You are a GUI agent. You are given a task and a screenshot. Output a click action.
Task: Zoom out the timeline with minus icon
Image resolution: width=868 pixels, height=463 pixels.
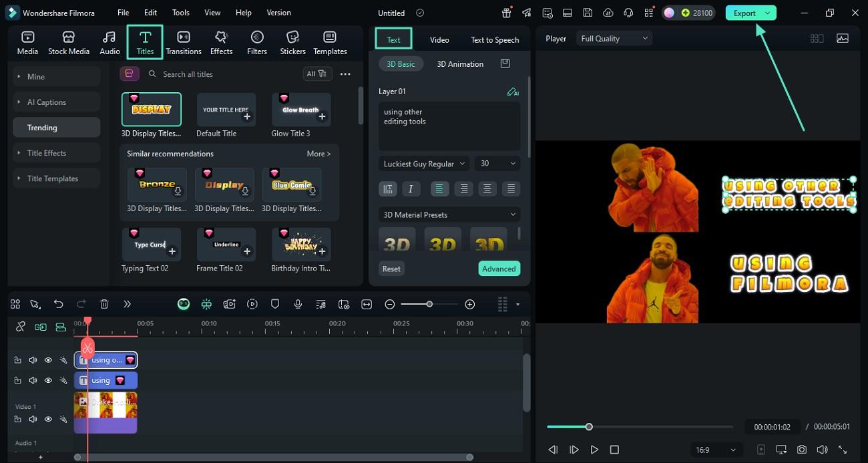pos(390,304)
